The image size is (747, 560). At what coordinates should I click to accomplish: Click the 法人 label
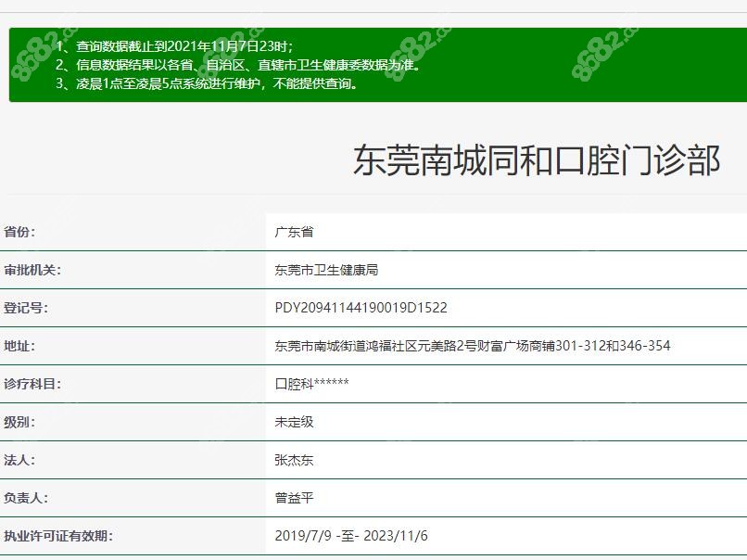point(19,461)
